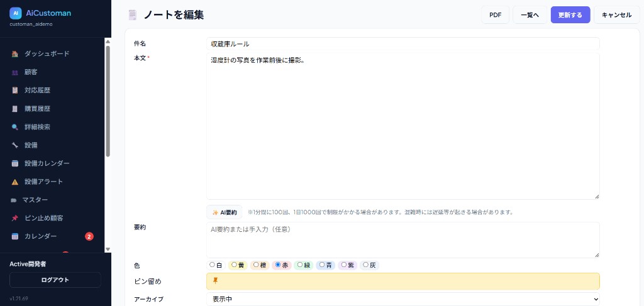Open マスター menu item
Screen dimensions: 644x306
pyautogui.click(x=35, y=200)
